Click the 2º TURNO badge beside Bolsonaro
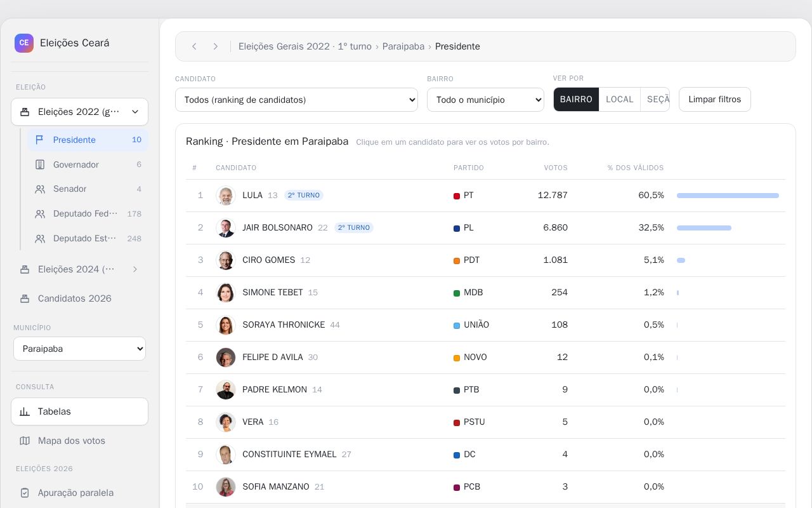The height and width of the screenshot is (508, 812). [x=354, y=227]
